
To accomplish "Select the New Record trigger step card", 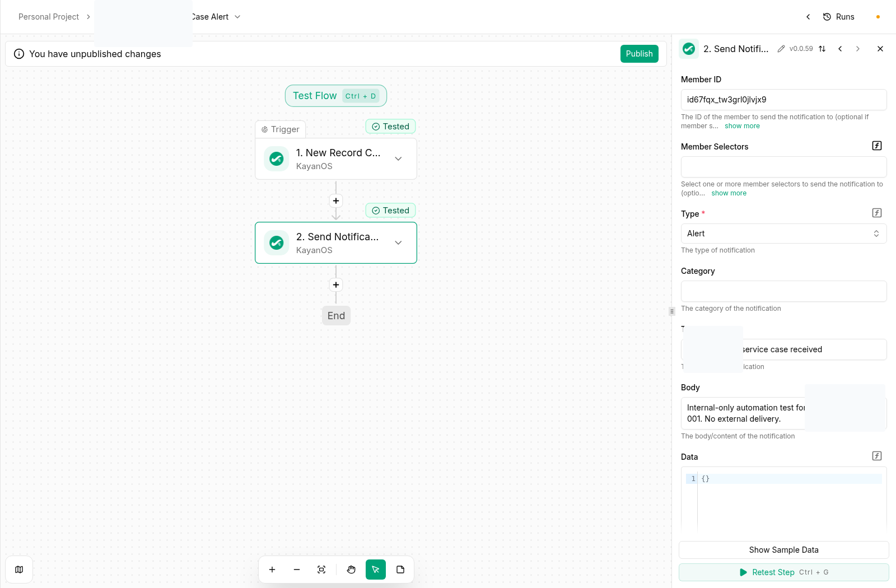I will (x=336, y=159).
